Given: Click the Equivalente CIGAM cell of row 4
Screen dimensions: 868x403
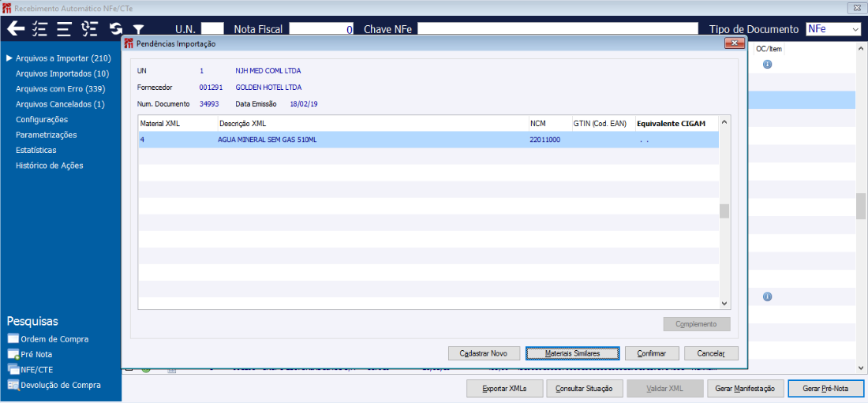Looking at the screenshot, I should (677, 140).
